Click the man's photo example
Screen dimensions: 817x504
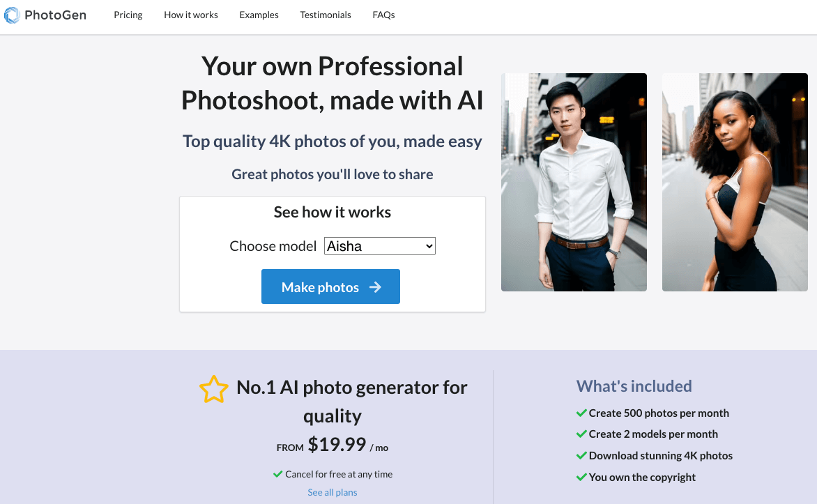[x=573, y=182]
